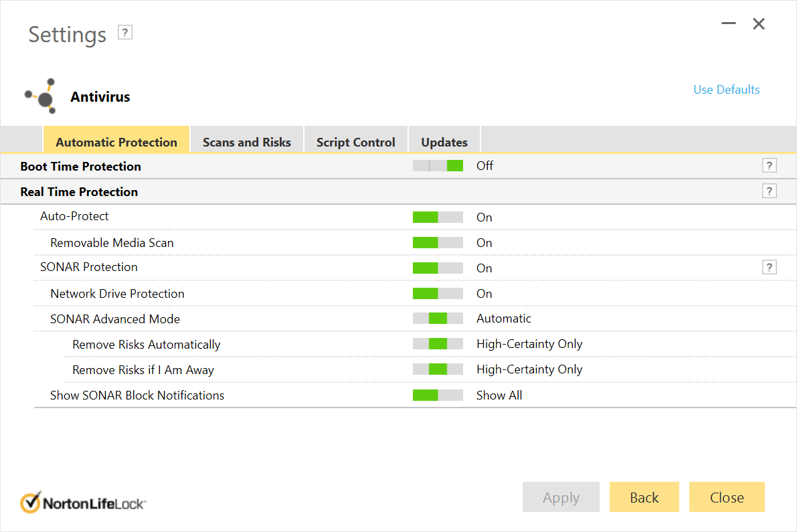Switch to the Scans and Risks tab

click(x=247, y=140)
